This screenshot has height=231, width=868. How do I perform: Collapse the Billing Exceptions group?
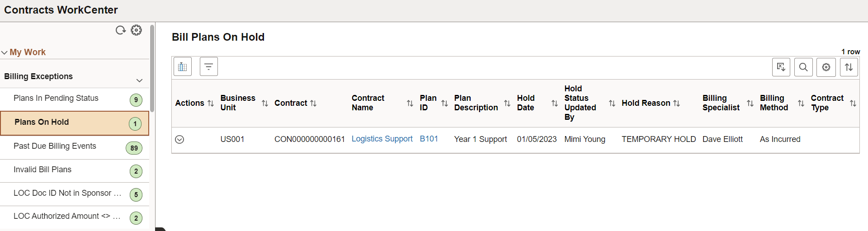(x=139, y=80)
